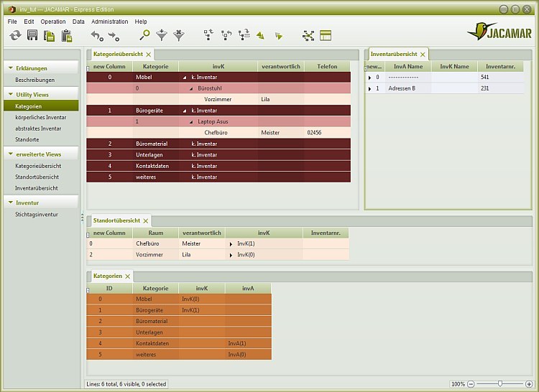
Task: Click the remove filter icon
Action: [179, 35]
